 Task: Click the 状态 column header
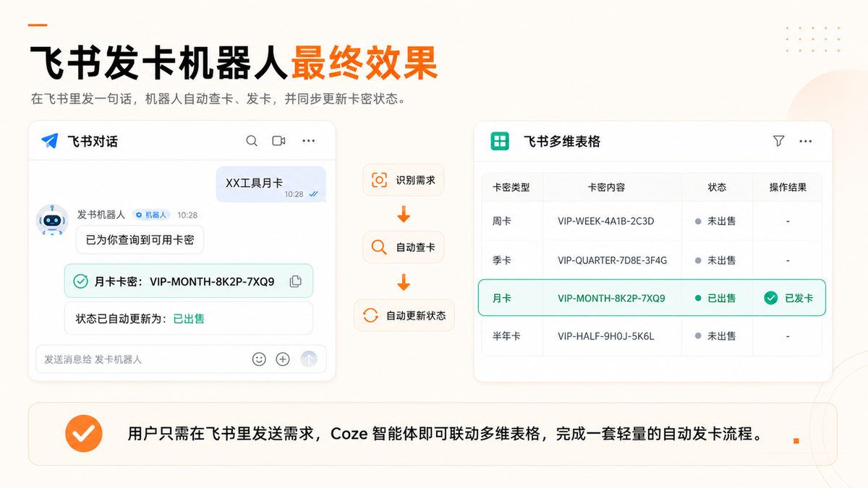(717, 187)
